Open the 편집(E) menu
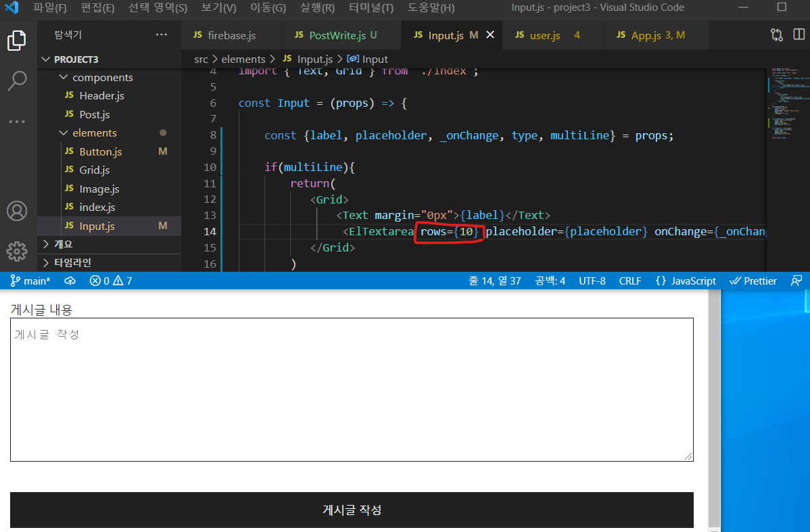The image size is (810, 532). click(97, 7)
